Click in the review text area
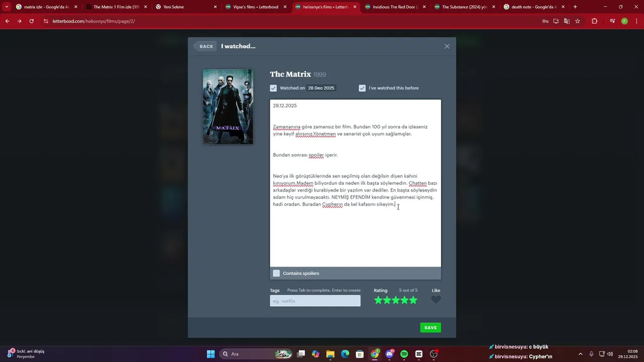The height and width of the screenshot is (362, 644). 355,183
